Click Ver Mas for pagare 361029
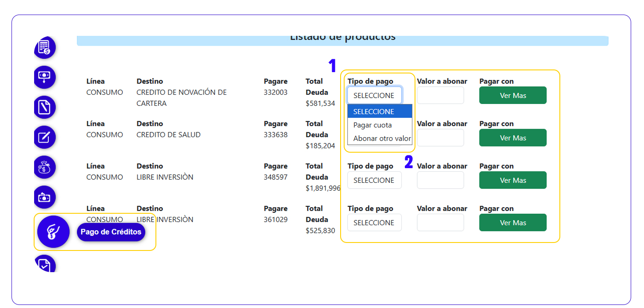 pyautogui.click(x=512, y=223)
